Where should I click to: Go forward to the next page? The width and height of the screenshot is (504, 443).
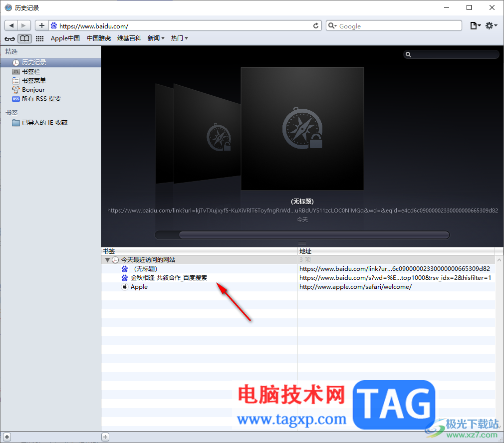(x=24, y=26)
